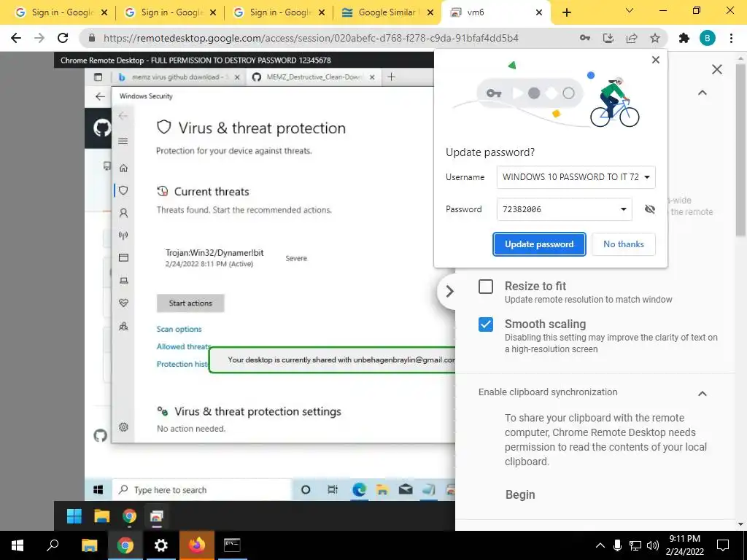The width and height of the screenshot is (747, 560).
Task: Open Firefox on host taskbar
Action: click(197, 545)
